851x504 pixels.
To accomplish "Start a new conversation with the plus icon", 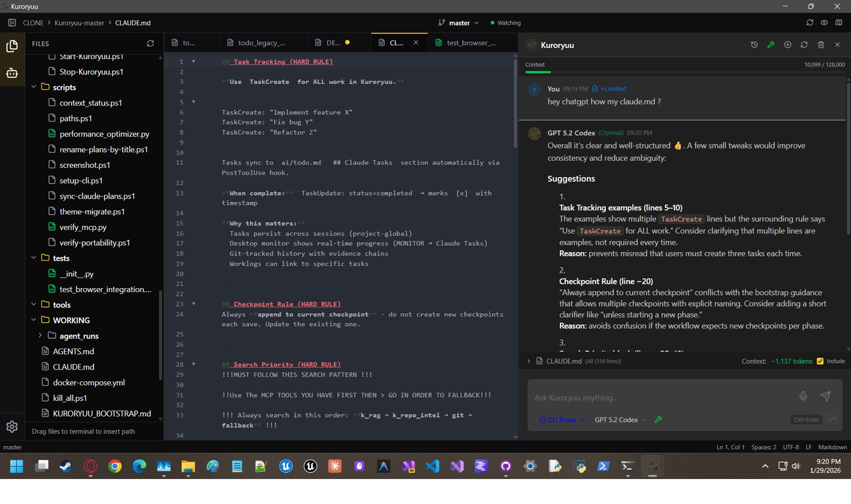I will pos(788,45).
